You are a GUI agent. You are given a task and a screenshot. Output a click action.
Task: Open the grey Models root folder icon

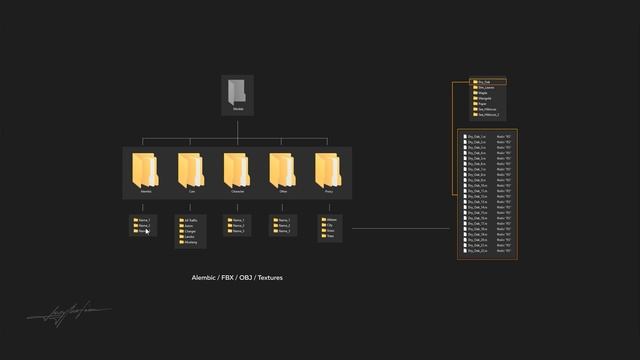coord(237,93)
